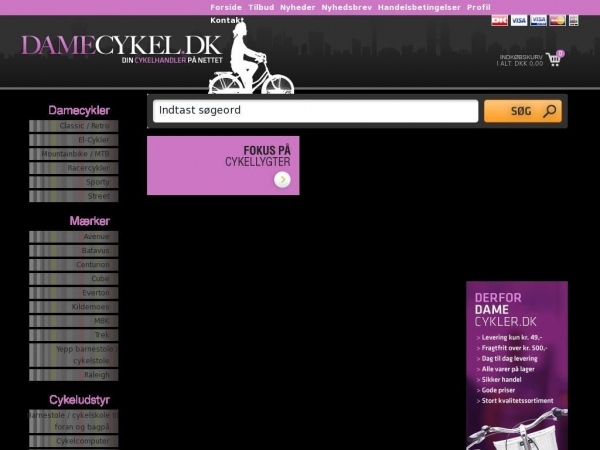Click the cyclist silhouette logo
Viewport: 600px width, 450px height.
tap(251, 59)
